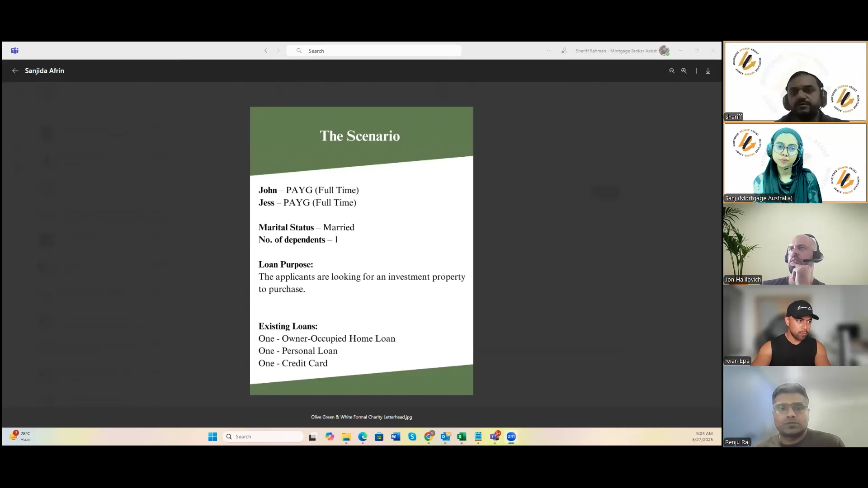Open Teams showing 9+ notifications

coord(495,436)
